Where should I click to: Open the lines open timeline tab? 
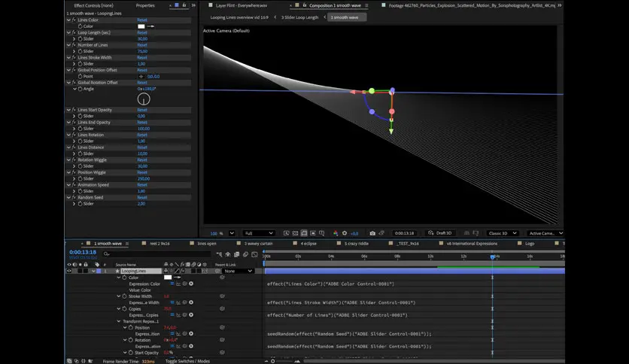(207, 244)
